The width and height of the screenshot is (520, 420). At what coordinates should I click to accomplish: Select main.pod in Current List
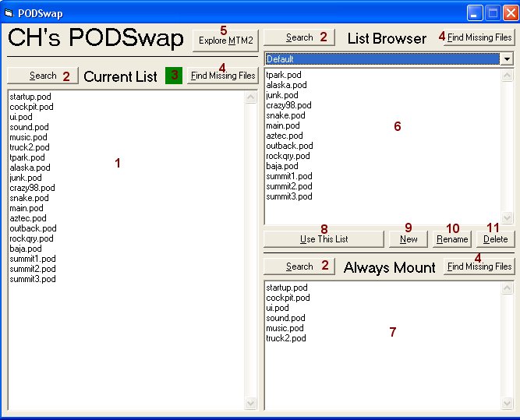click(x=27, y=208)
